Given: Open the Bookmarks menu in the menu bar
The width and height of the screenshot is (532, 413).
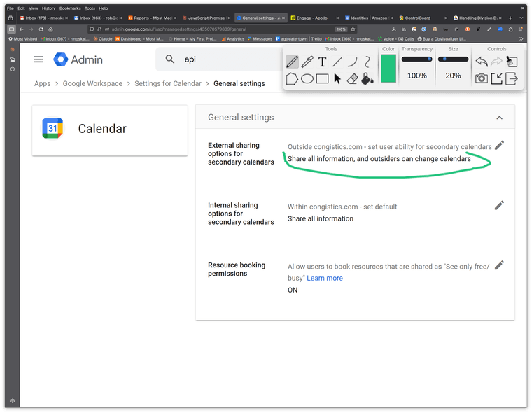Looking at the screenshot, I should pos(69,8).
